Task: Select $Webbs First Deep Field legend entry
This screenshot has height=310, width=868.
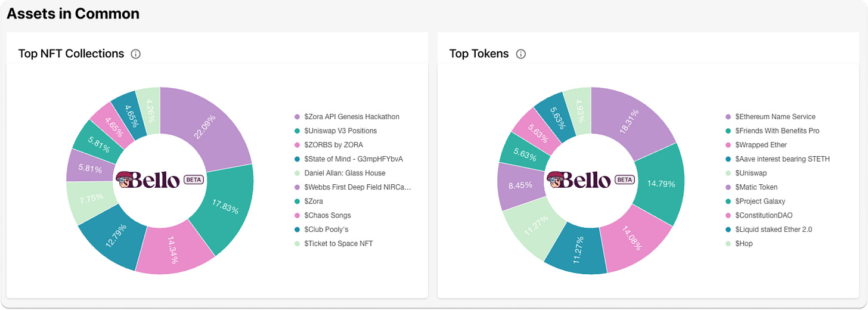Action: coord(353,187)
